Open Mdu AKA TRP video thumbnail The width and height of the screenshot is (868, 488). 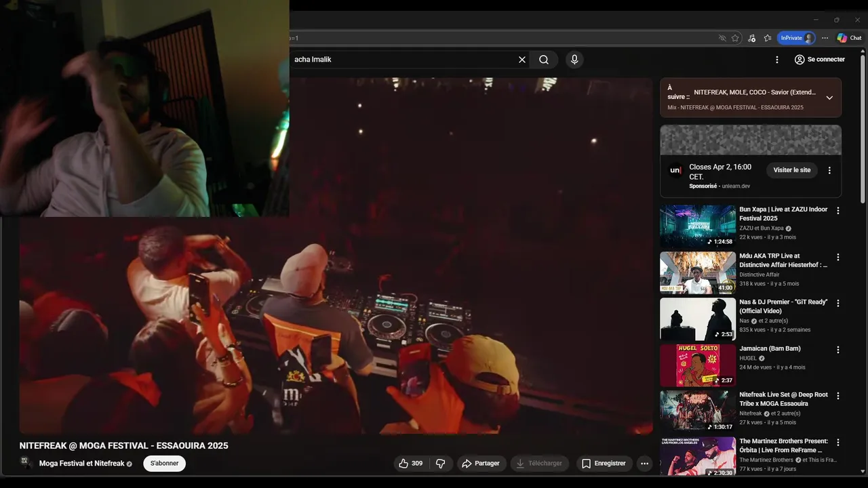click(x=698, y=273)
